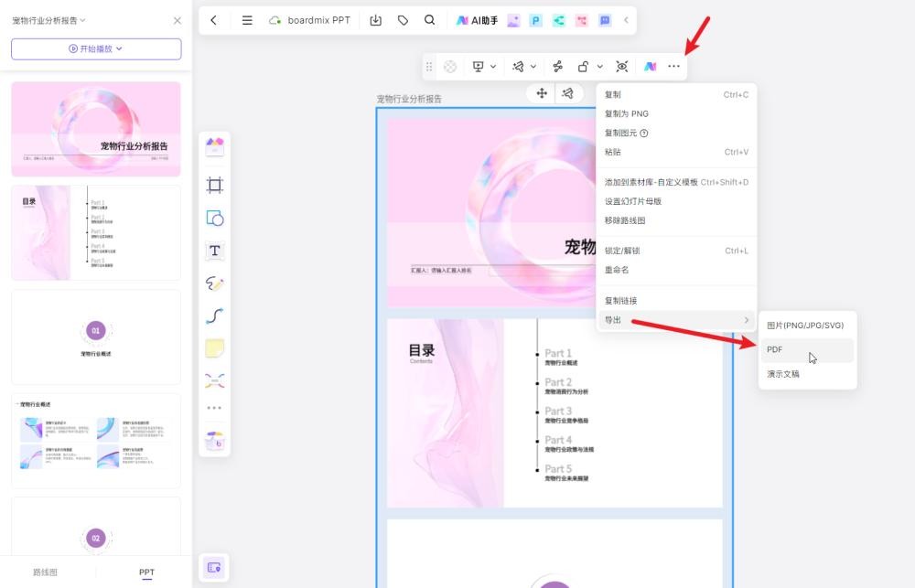Click the download/export icon in top bar

click(376, 20)
